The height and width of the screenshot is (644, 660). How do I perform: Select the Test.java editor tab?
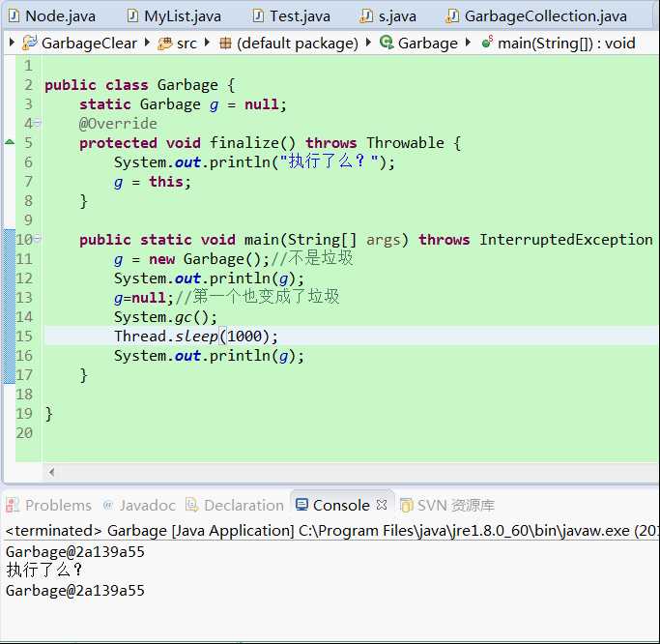point(291,16)
